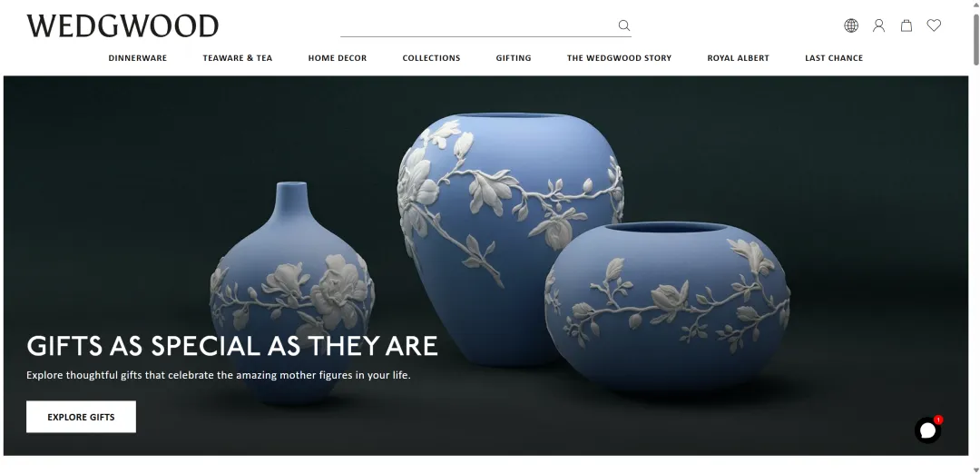Open the globe region selector icon
Image resolution: width=980 pixels, height=474 pixels.
[851, 25]
